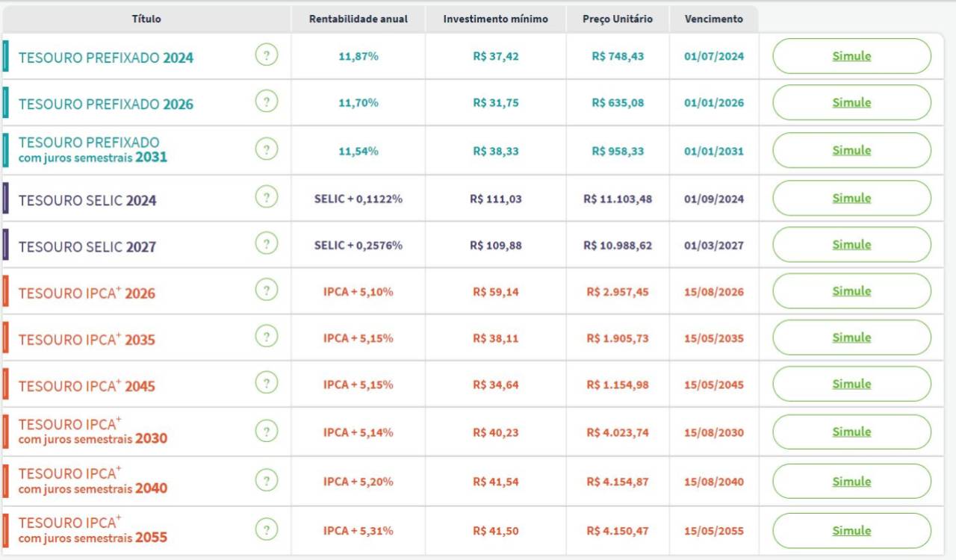Simulate the Tesouro Prefixado 2024 investment
Screen dimensions: 956x560
(x=850, y=55)
